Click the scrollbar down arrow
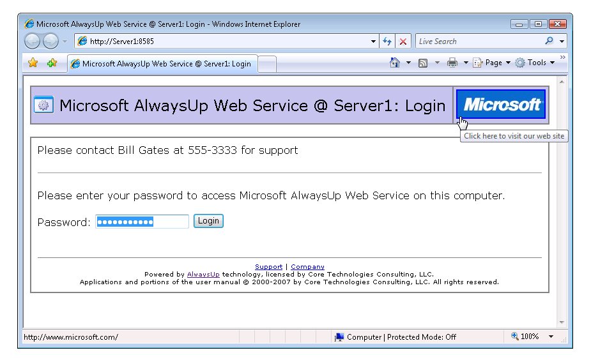591x364 pixels. tap(562, 322)
